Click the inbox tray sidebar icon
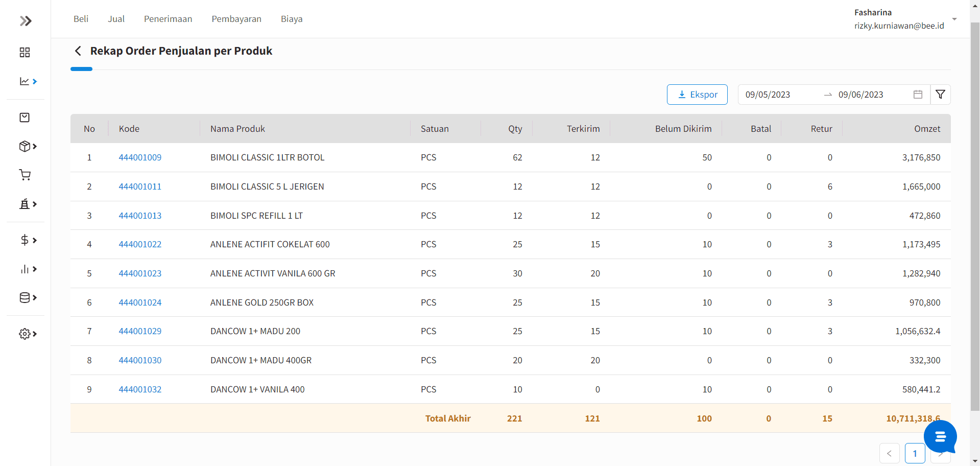The width and height of the screenshot is (980, 466). pos(25,118)
